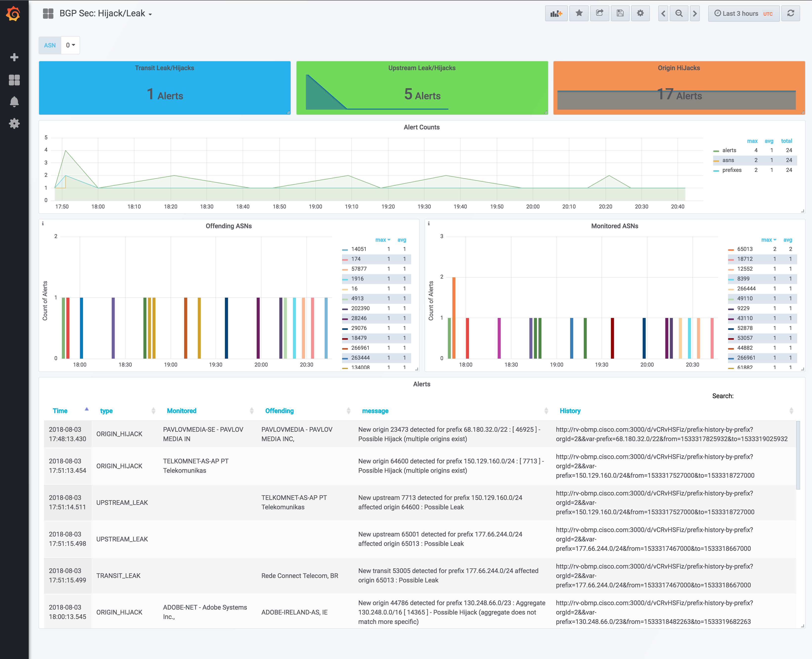Image resolution: width=812 pixels, height=659 pixels.
Task: Open history link for prefix 68.180.32.0/22
Action: pyautogui.click(x=671, y=434)
